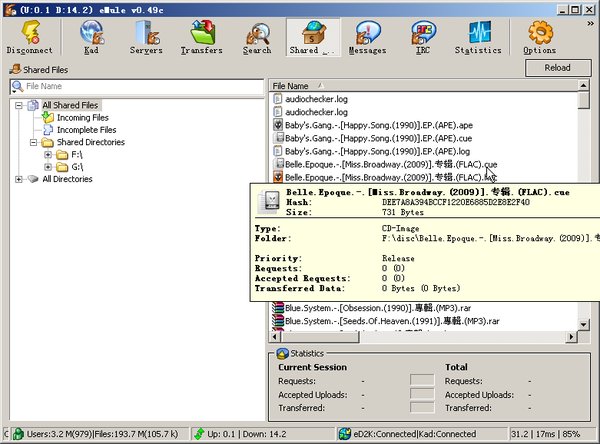600x444 pixels.
Task: Select the F:\ folder item
Action: click(x=77, y=155)
